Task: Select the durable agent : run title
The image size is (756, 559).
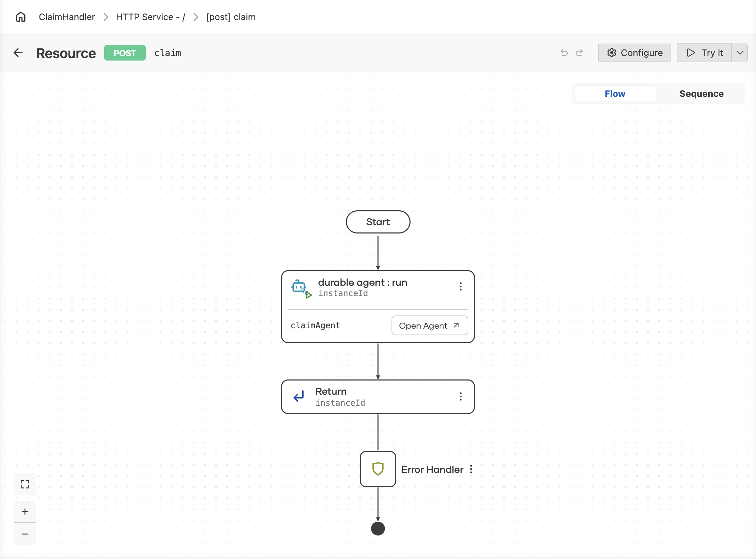Action: (x=362, y=282)
